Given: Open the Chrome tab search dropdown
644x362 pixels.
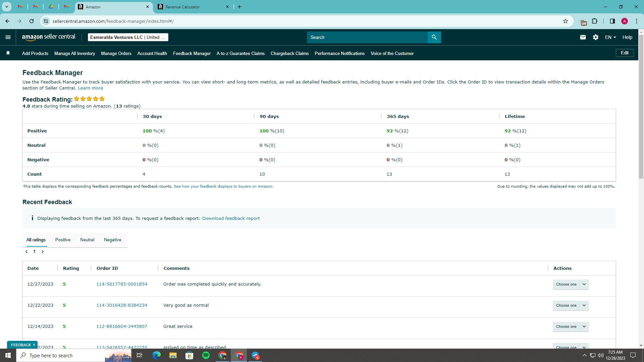Looking at the screenshot, I should tap(6, 7).
